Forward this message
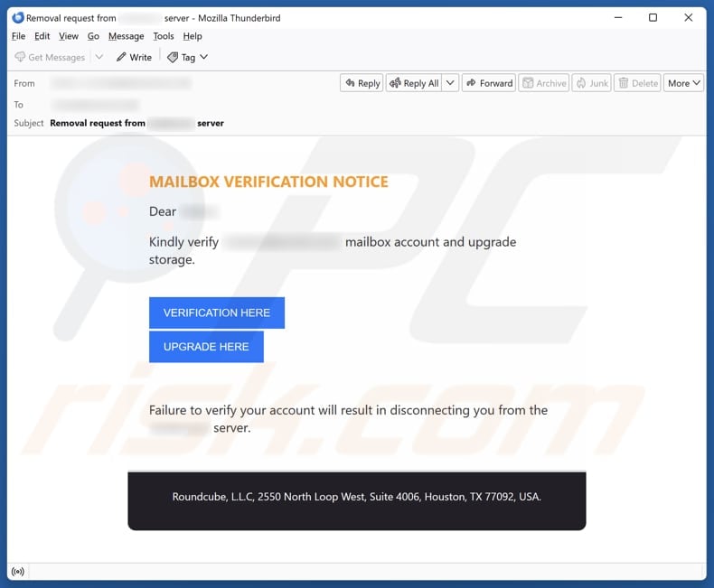The width and height of the screenshot is (714, 588). point(489,83)
